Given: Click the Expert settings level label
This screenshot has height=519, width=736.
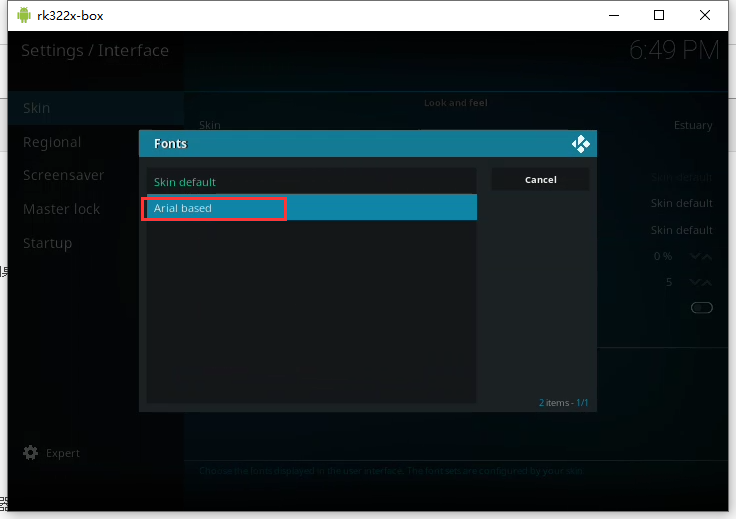Looking at the screenshot, I should 63,453.
